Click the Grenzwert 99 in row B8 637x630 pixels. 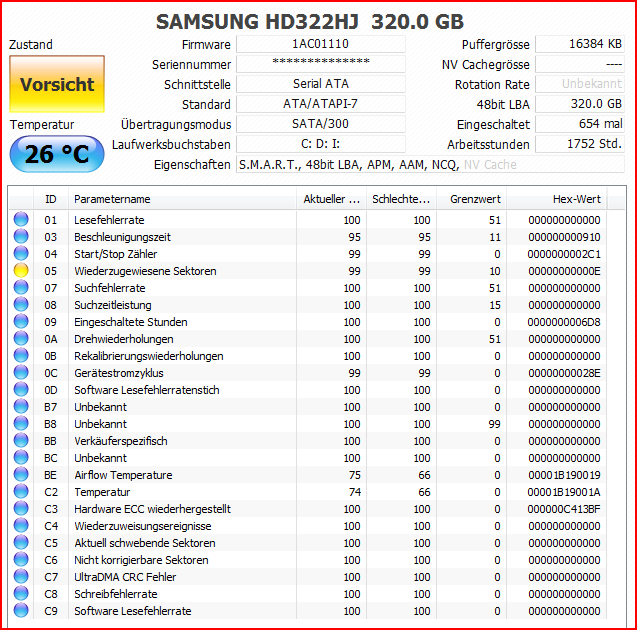494,424
